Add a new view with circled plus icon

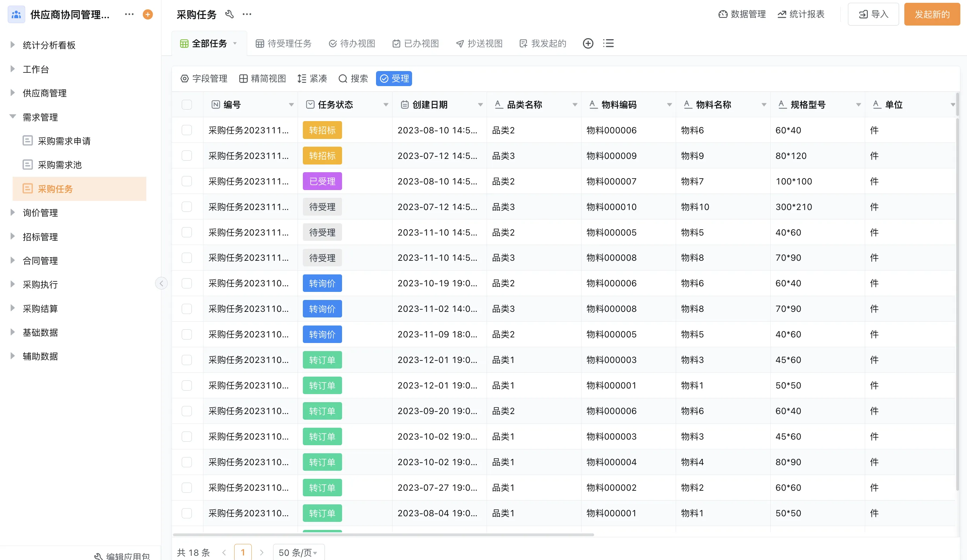(x=588, y=43)
